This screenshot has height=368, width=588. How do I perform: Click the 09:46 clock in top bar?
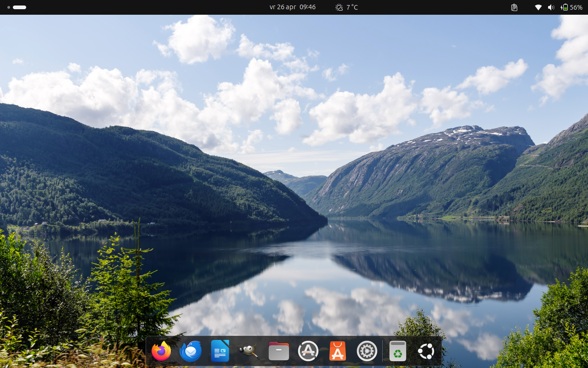pyautogui.click(x=307, y=7)
